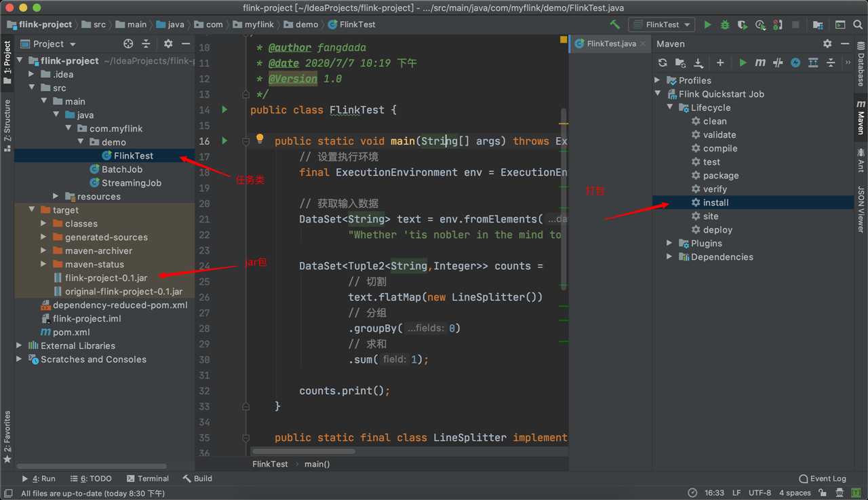Image resolution: width=868 pixels, height=500 pixels.
Task: Collapse all in the Project panel
Action: tap(146, 43)
